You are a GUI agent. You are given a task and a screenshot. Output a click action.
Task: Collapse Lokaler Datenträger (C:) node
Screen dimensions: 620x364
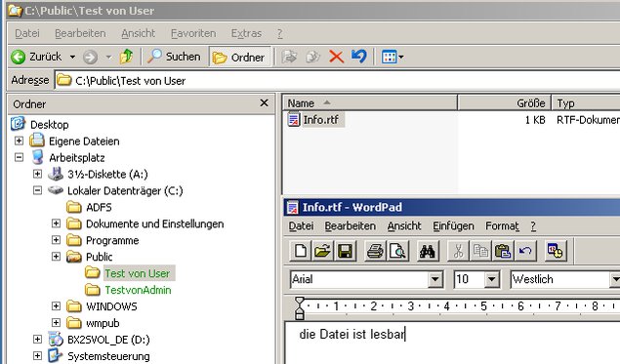(x=37, y=190)
